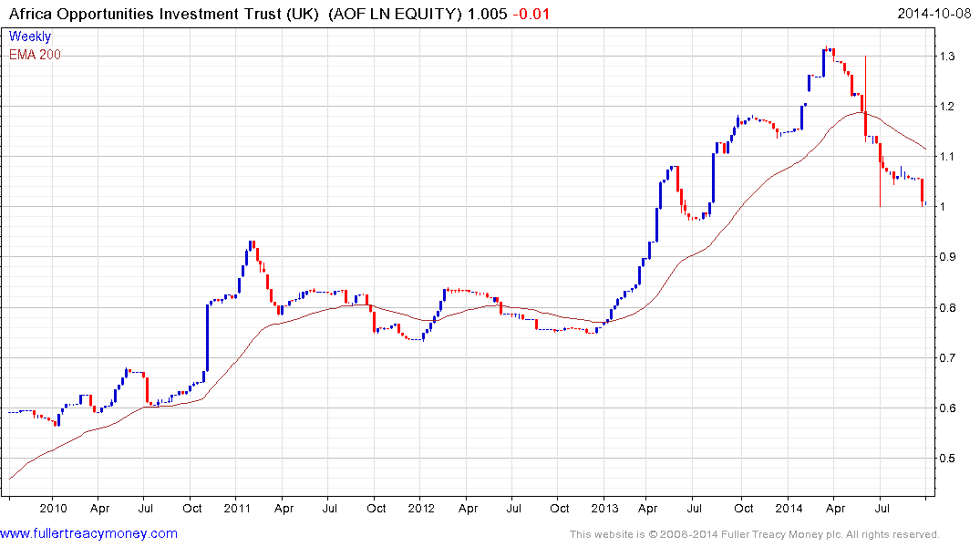
Task: Click the Oct label just before 2011
Action: [x=191, y=508]
